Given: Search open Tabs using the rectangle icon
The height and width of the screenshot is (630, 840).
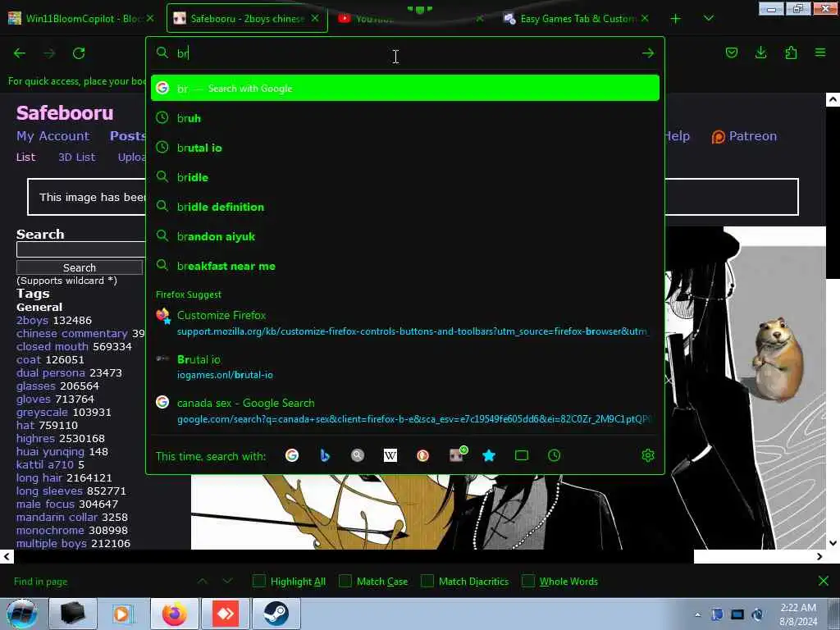Looking at the screenshot, I should tap(521, 455).
